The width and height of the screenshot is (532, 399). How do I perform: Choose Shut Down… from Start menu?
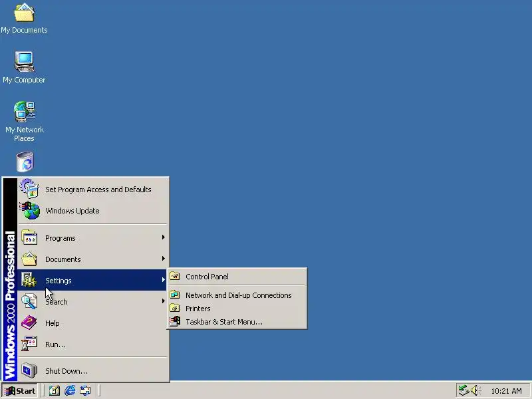pyautogui.click(x=93, y=371)
